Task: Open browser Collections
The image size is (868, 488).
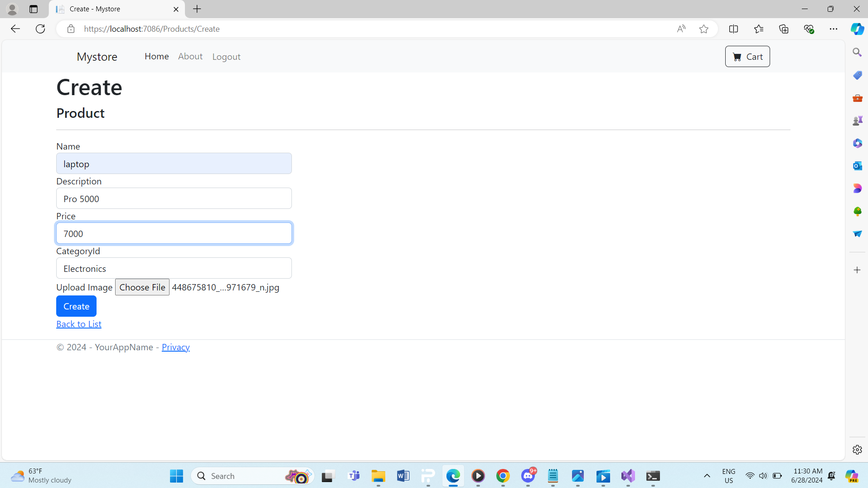Action: [784, 29]
